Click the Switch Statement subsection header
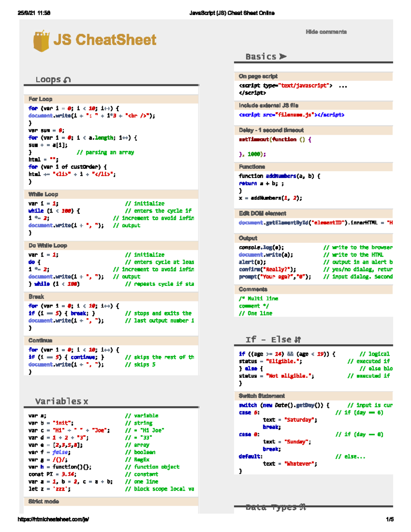411x532 pixels. click(x=313, y=396)
